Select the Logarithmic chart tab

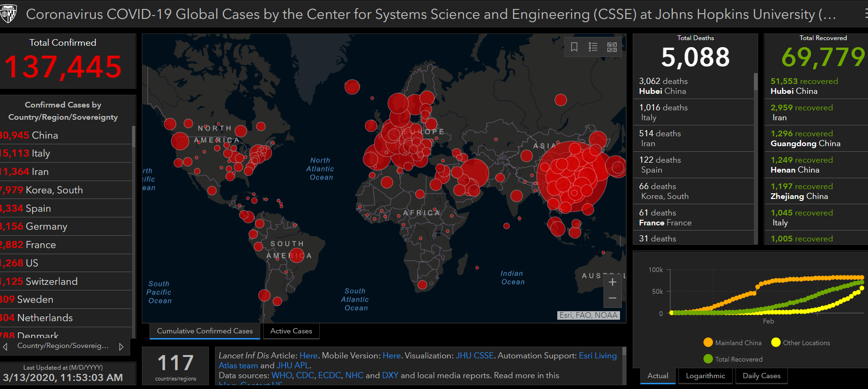pyautogui.click(x=705, y=376)
